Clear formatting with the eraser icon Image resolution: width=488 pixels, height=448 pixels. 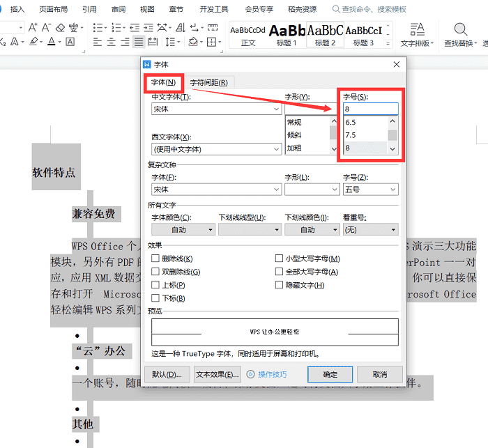coord(60,28)
